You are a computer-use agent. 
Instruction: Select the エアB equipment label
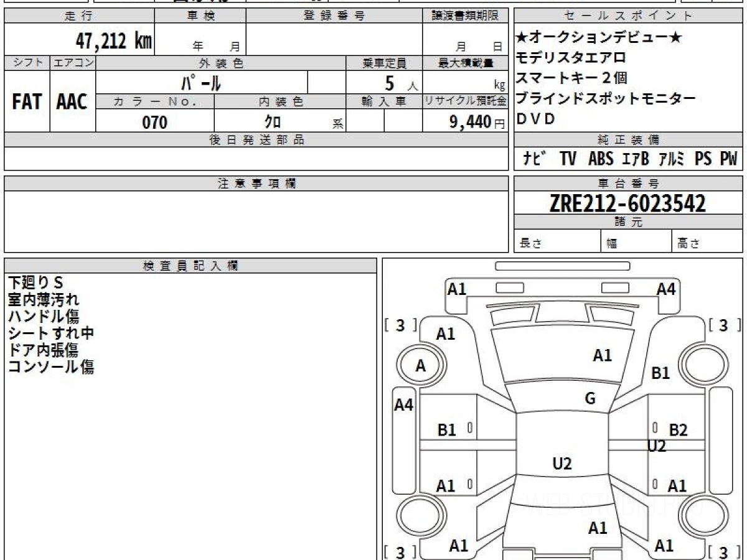coord(636,159)
